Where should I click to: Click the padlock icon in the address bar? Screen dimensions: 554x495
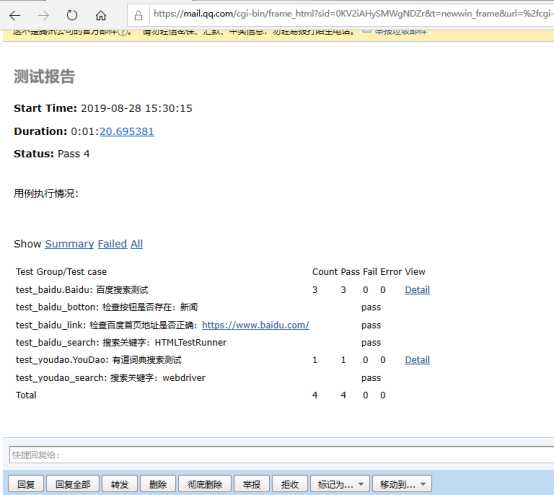click(138, 16)
